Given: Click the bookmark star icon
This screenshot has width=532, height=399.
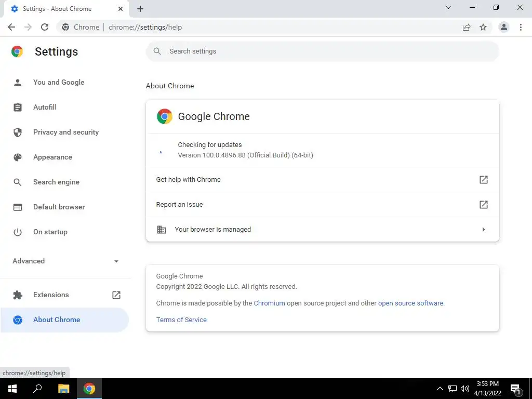Looking at the screenshot, I should point(483,27).
